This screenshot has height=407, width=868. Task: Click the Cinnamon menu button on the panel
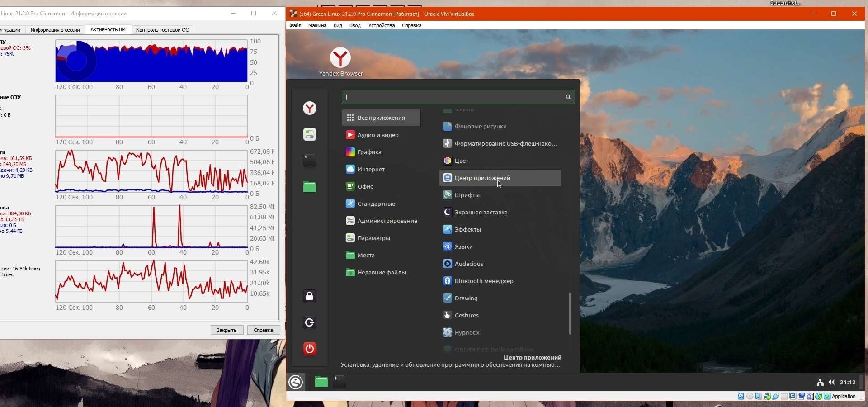pyautogui.click(x=296, y=382)
